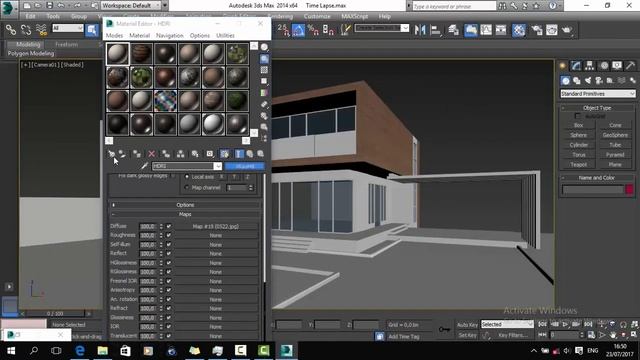This screenshot has width=640, height=360.
Task: Select Geometry category in Create panel
Action: click(x=566, y=81)
